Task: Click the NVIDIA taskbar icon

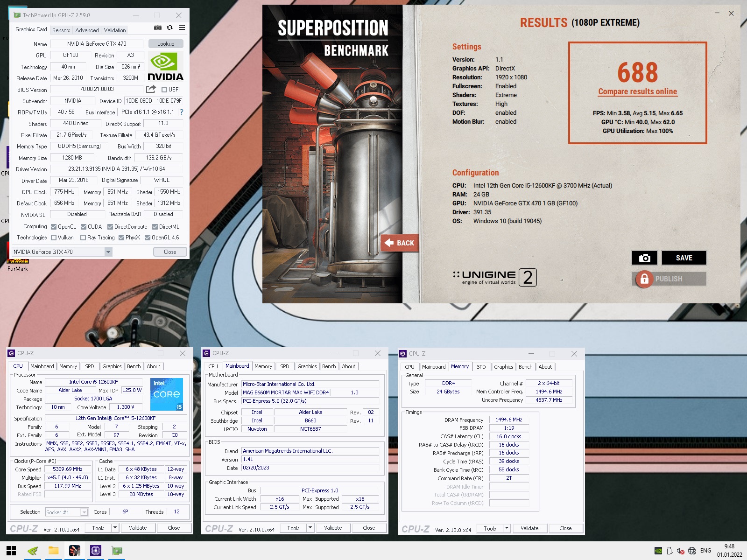Action: point(33,551)
